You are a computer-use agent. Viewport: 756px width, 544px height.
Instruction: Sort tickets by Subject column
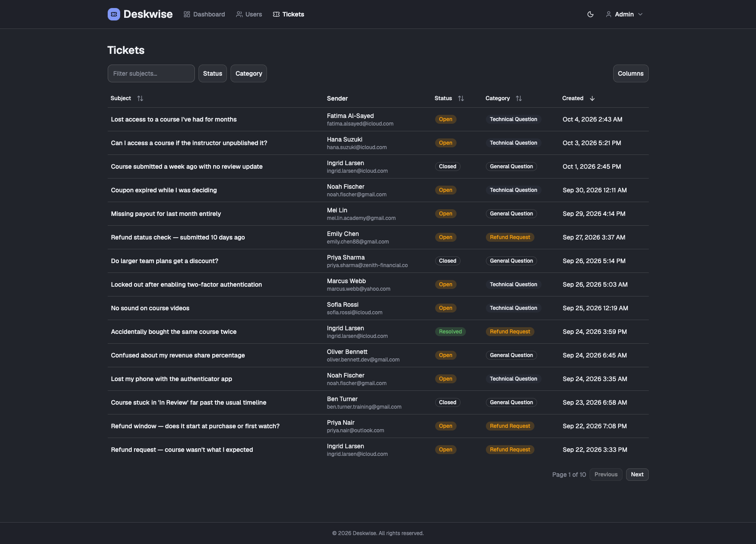click(x=127, y=98)
